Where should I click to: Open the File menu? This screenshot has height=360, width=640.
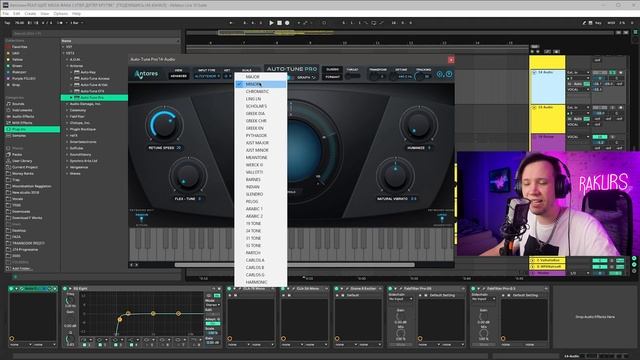(x=6, y=13)
